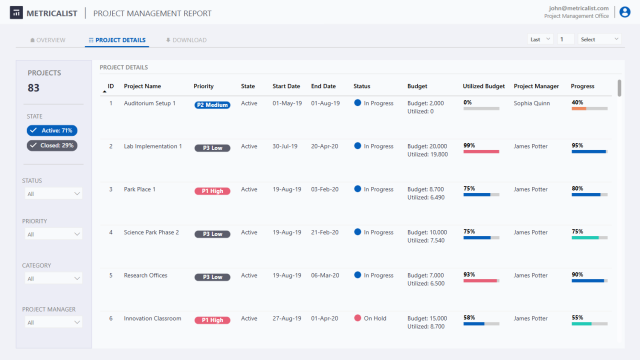Click the P1 High badge for Innovation Classroom
Screen dimensions: 640x360
[x=212, y=320]
